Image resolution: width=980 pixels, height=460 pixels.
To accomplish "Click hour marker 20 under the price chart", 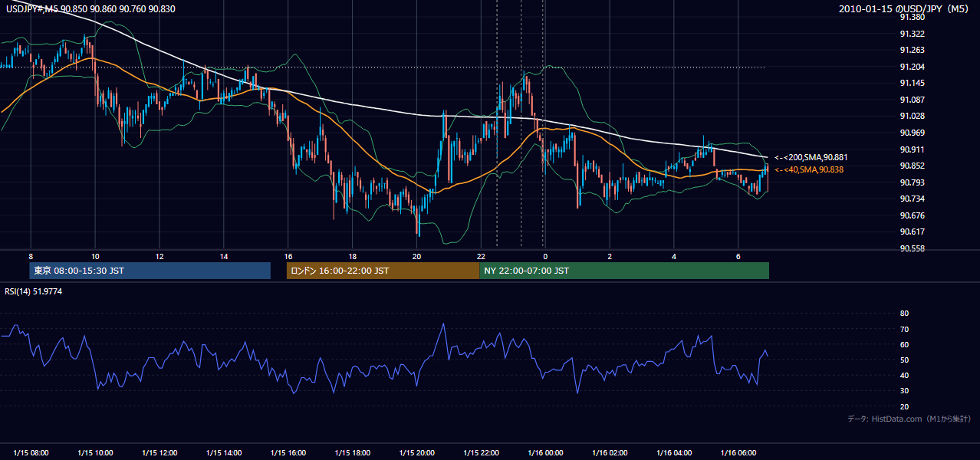I will 417,256.
